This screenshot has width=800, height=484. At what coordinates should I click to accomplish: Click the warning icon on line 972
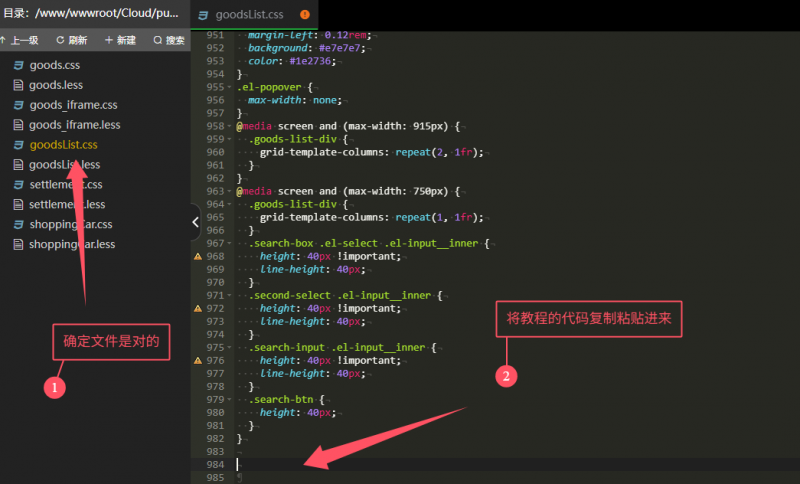(x=198, y=308)
